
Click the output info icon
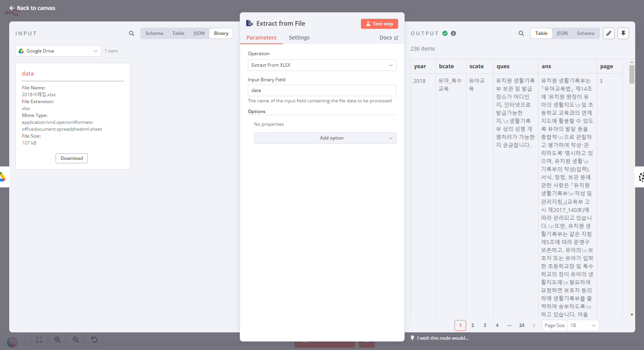click(x=453, y=33)
